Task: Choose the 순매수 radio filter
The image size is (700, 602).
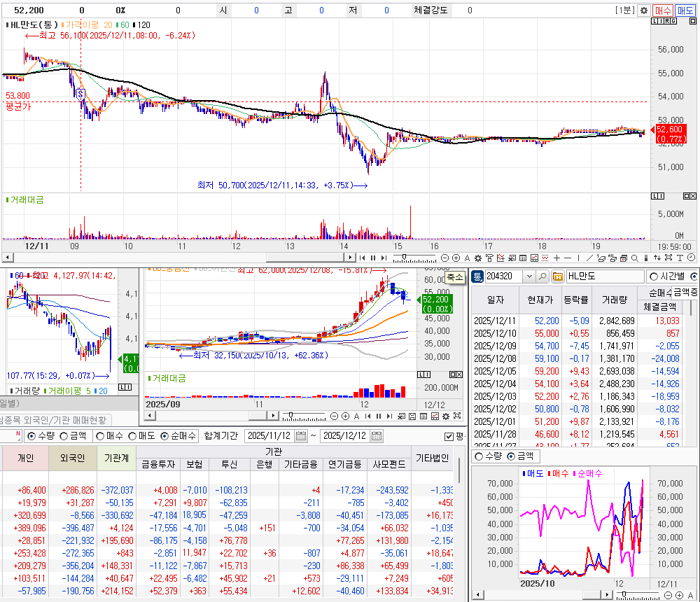Action: point(178,436)
